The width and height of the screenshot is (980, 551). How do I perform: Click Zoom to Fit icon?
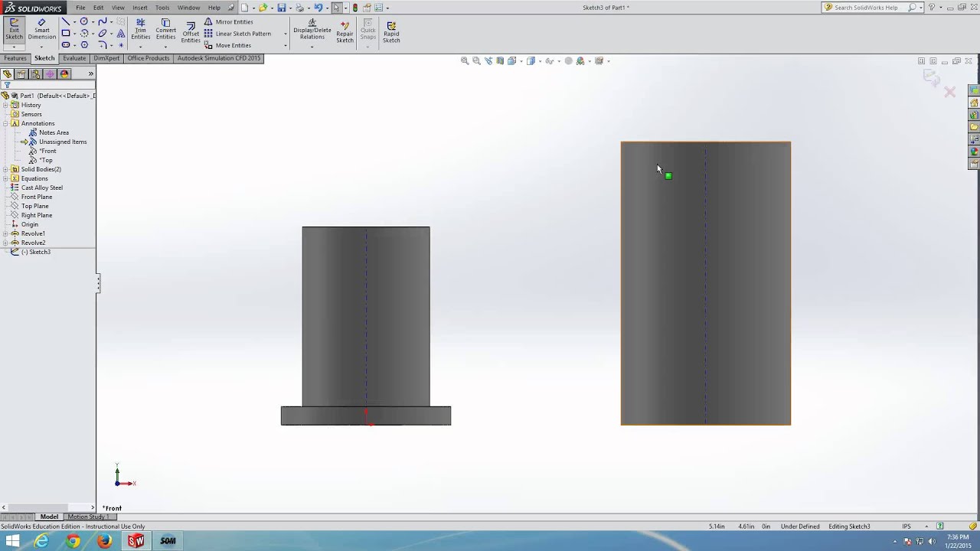tap(465, 61)
